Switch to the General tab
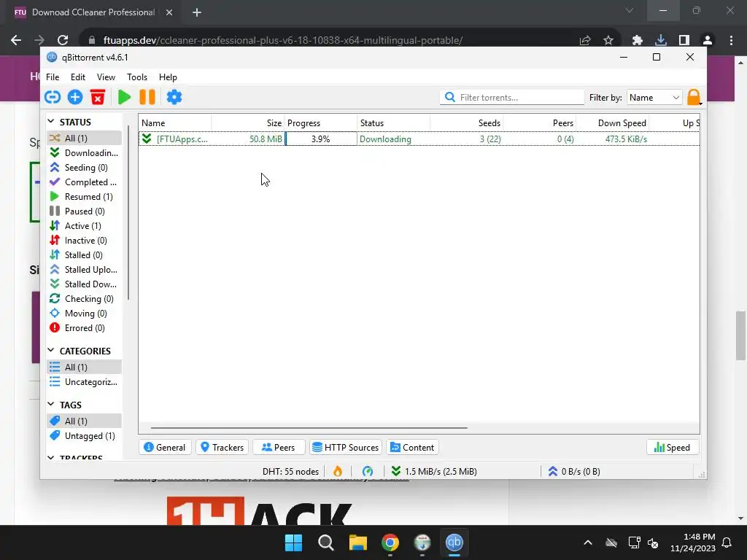The width and height of the screenshot is (747, 560). point(165,448)
